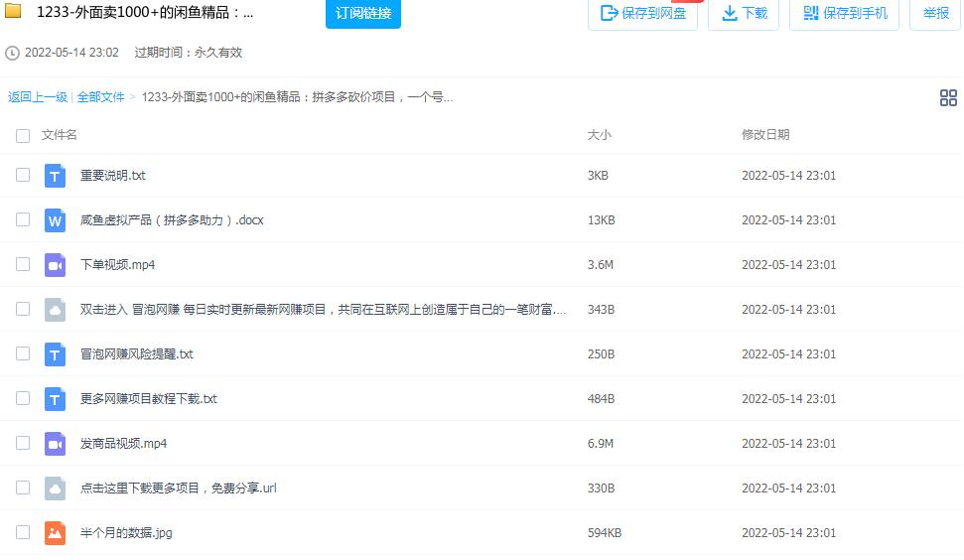
Task: Click the 举报 report button
Action: click(x=935, y=14)
